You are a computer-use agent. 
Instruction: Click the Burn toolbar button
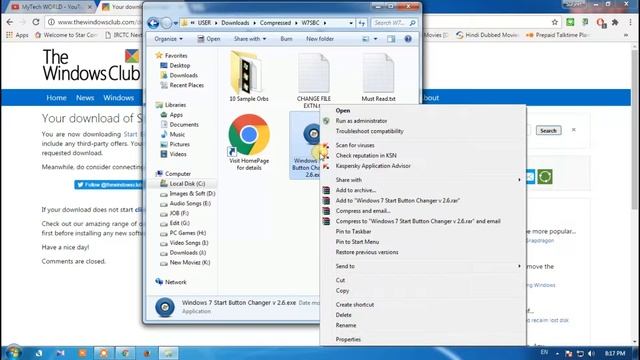tap(286, 39)
